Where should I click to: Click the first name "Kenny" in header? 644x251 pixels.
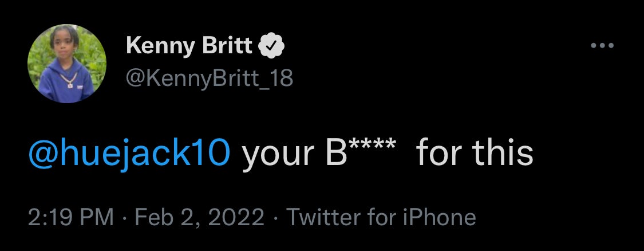pos(161,46)
